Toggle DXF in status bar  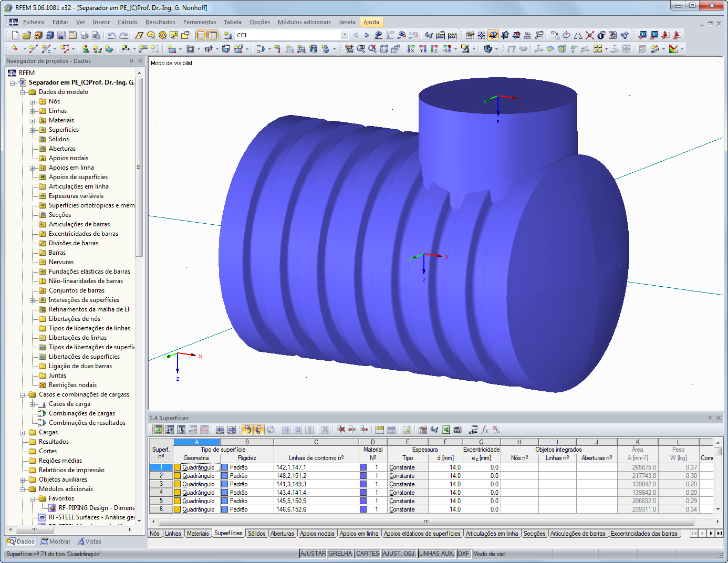pyautogui.click(x=463, y=554)
